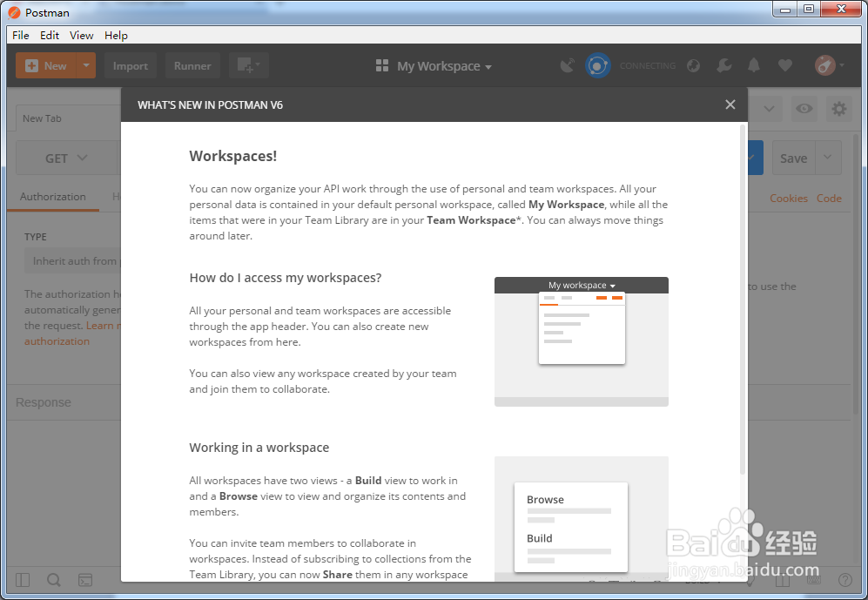Open manage environments gear icon

click(839, 109)
